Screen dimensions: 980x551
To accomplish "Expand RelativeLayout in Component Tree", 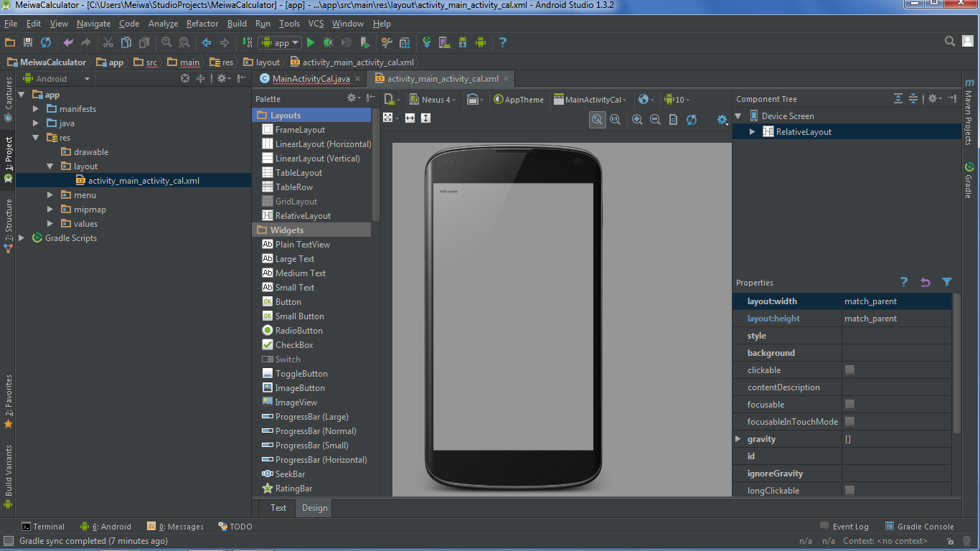I will point(752,132).
